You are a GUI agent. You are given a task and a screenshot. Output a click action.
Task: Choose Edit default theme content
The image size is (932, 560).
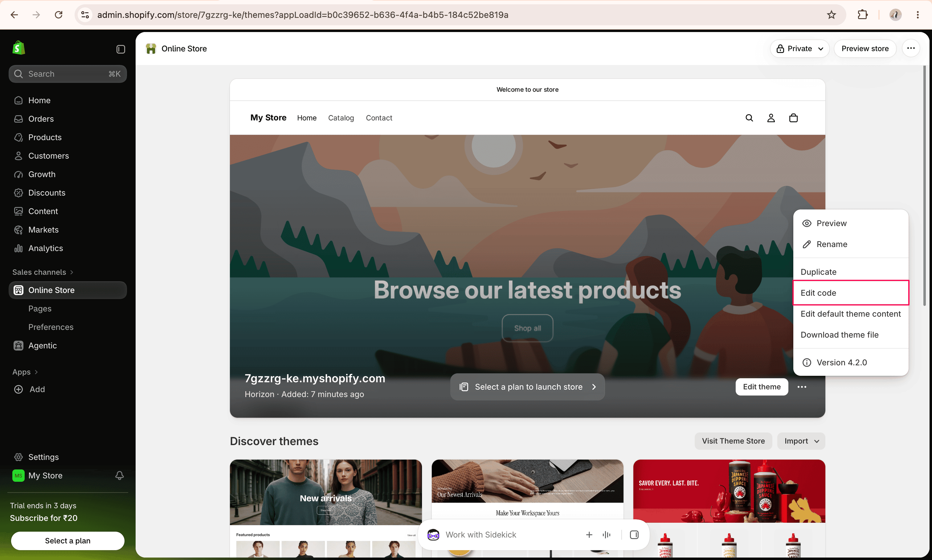pyautogui.click(x=851, y=314)
